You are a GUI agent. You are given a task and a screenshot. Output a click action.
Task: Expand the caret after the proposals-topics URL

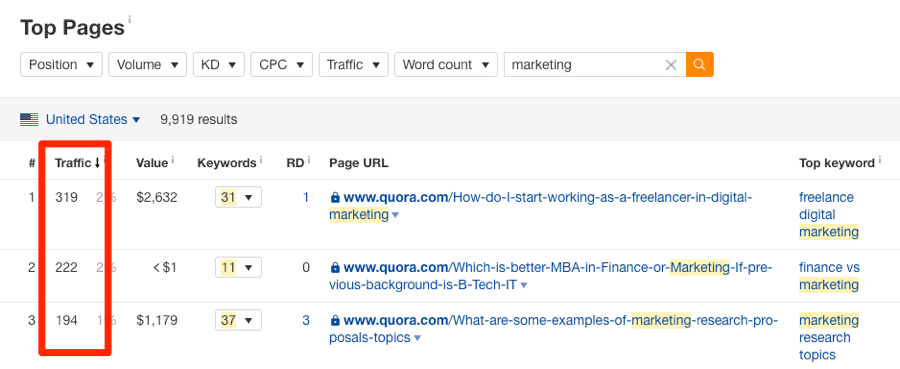417,338
